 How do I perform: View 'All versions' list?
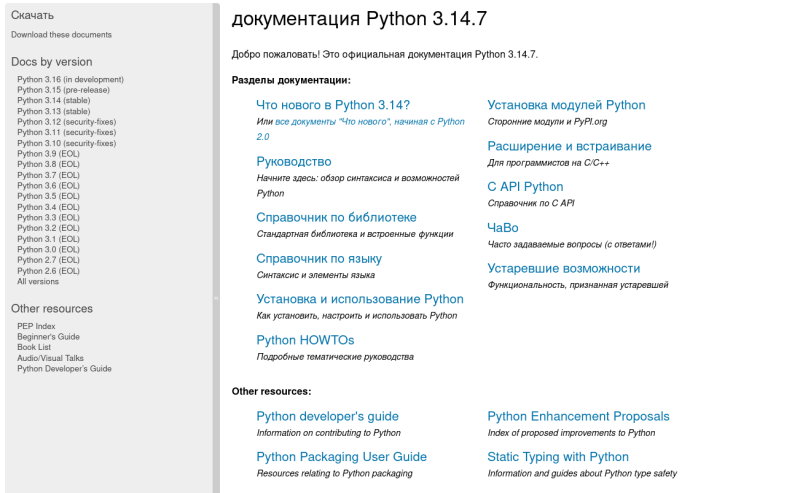(x=38, y=282)
